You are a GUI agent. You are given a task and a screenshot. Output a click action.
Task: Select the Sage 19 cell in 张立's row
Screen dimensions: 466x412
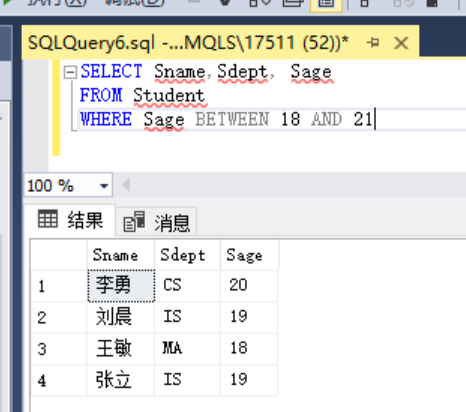pyautogui.click(x=249, y=380)
